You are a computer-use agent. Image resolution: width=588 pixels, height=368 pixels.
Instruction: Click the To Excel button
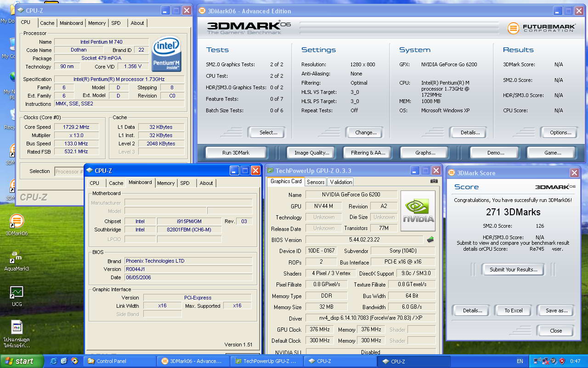(514, 310)
